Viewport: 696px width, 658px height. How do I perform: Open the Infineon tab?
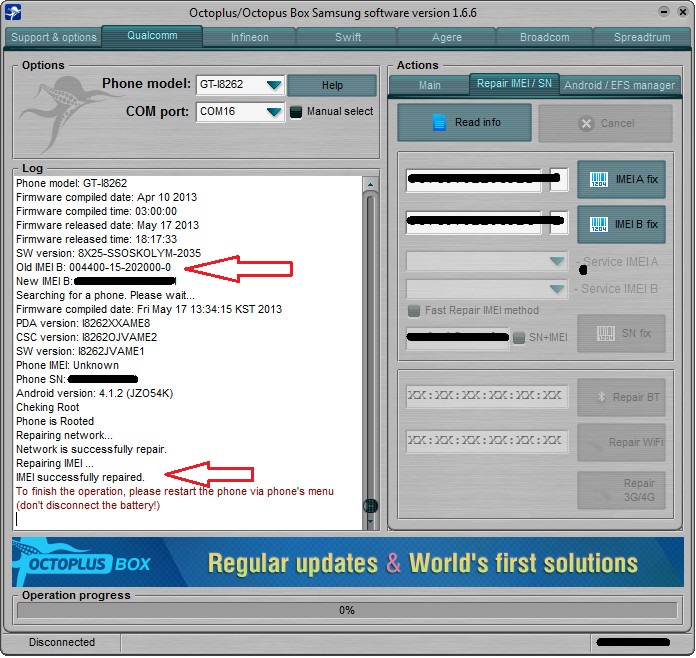click(x=249, y=37)
